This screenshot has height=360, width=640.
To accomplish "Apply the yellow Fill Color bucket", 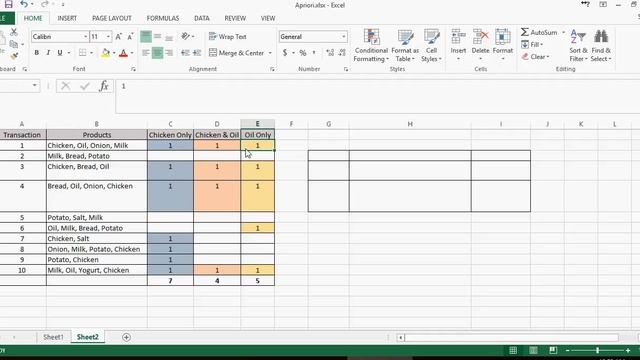I will pos(105,53).
